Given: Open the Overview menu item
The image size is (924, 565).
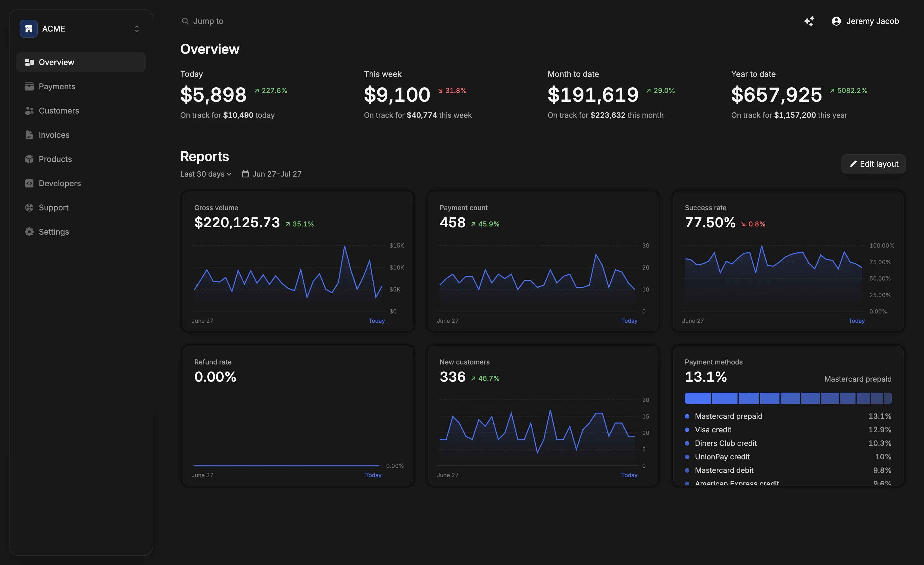Looking at the screenshot, I should point(81,62).
